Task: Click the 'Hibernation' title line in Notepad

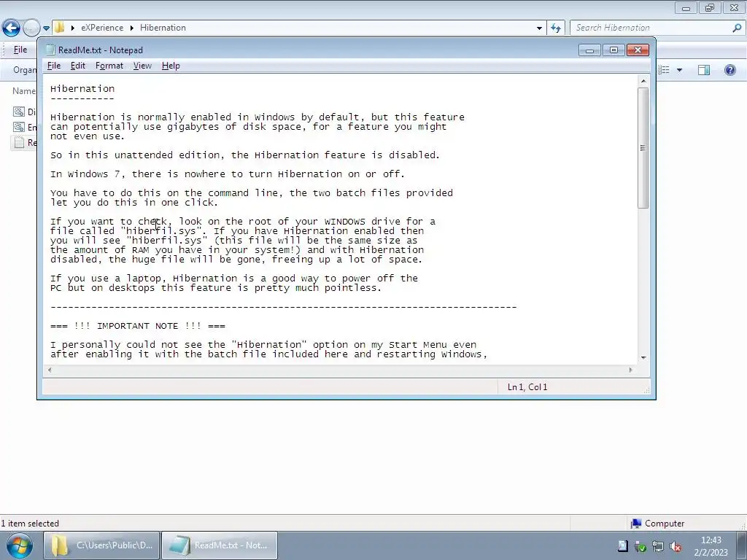Action: [82, 88]
